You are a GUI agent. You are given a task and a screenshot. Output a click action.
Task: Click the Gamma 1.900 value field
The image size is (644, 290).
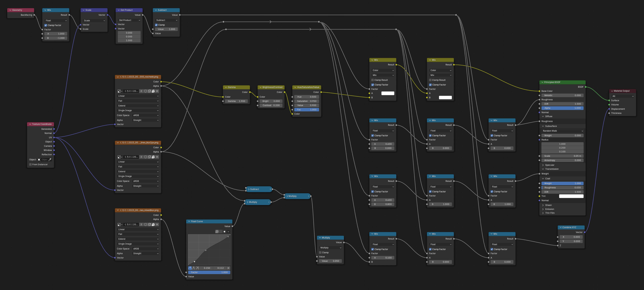tap(236, 101)
